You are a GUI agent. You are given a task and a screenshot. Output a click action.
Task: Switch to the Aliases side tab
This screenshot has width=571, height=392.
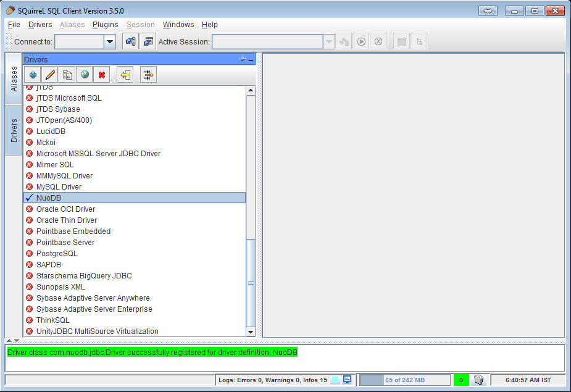[x=14, y=78]
